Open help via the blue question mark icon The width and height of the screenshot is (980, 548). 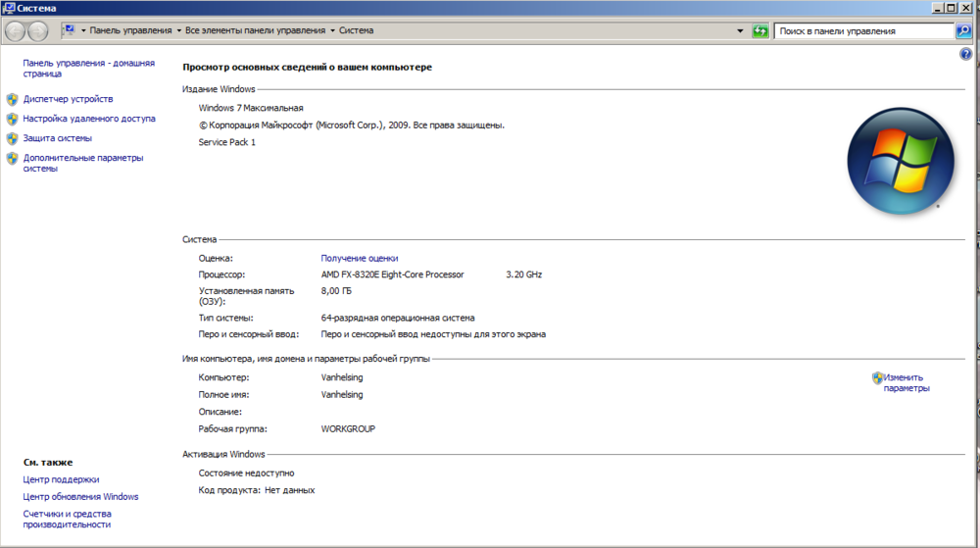point(965,55)
